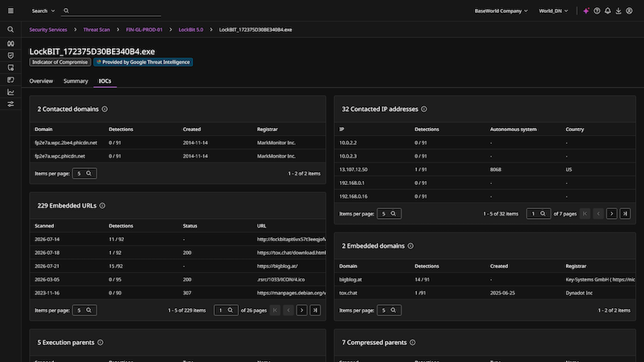Open LockBit 5.0 breadcrumb link

click(x=191, y=30)
